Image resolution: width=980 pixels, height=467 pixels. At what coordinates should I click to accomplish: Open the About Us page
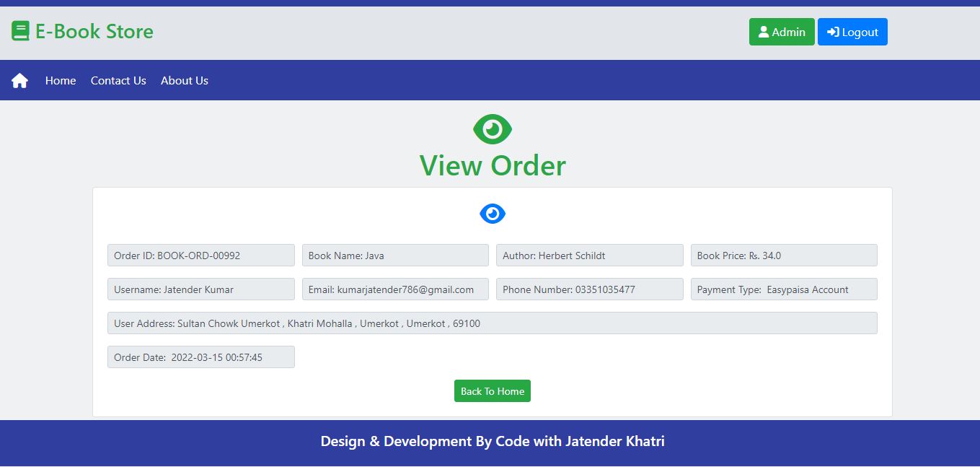point(184,81)
